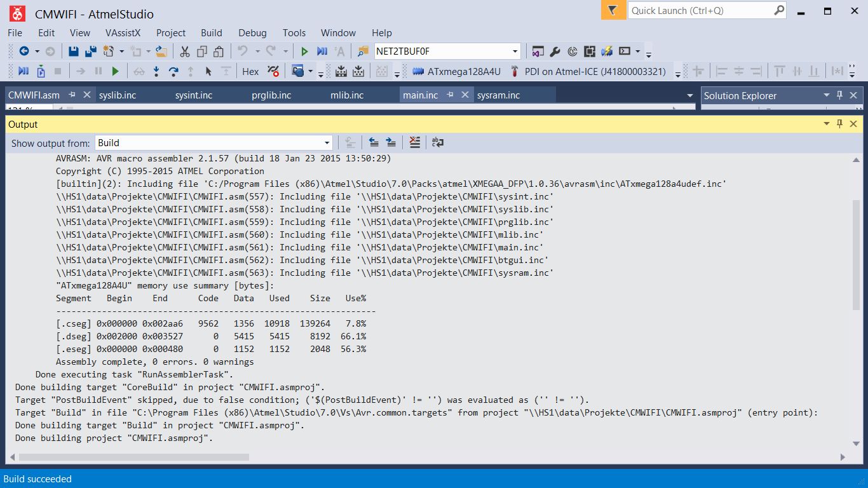Pin the main.inc tab
868x488 pixels.
[450, 95]
